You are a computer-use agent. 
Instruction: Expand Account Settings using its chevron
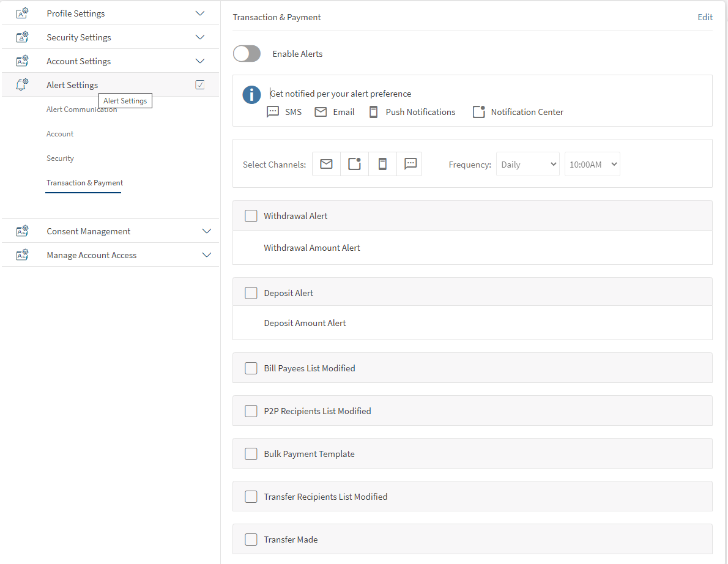point(200,61)
